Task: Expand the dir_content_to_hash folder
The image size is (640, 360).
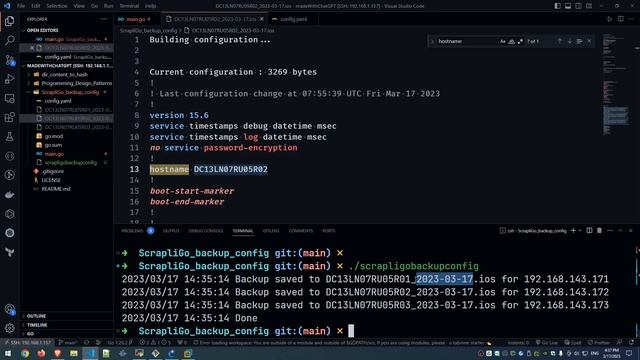Action: [x=64, y=74]
